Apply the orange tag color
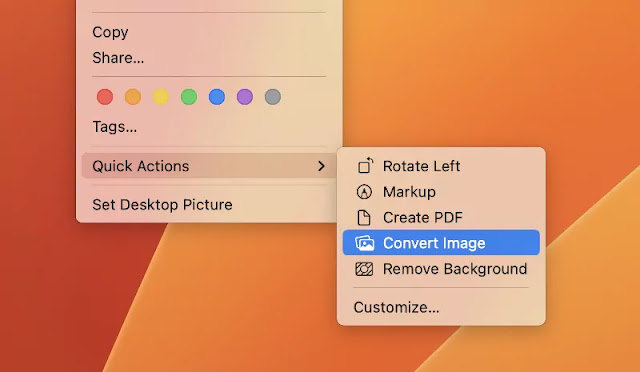The image size is (640, 372). pyautogui.click(x=133, y=97)
